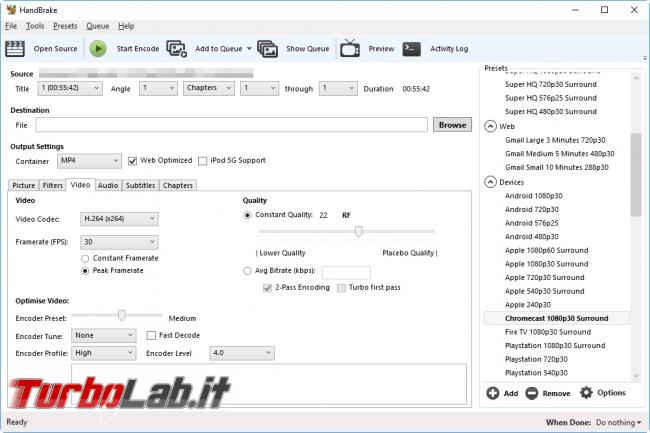Open the When Done dropdown
Screen dimensions: 650x433
(x=618, y=422)
